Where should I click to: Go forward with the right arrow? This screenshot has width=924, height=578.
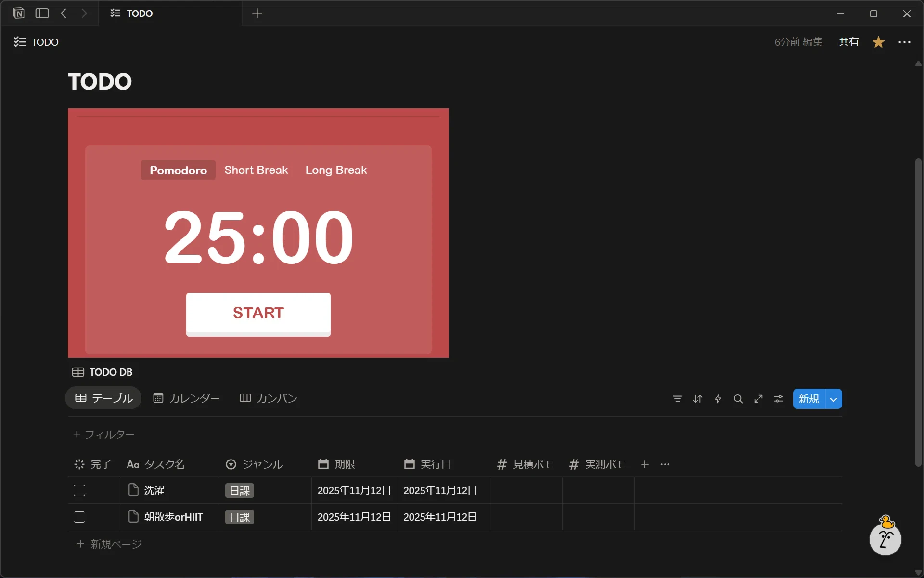tap(84, 13)
